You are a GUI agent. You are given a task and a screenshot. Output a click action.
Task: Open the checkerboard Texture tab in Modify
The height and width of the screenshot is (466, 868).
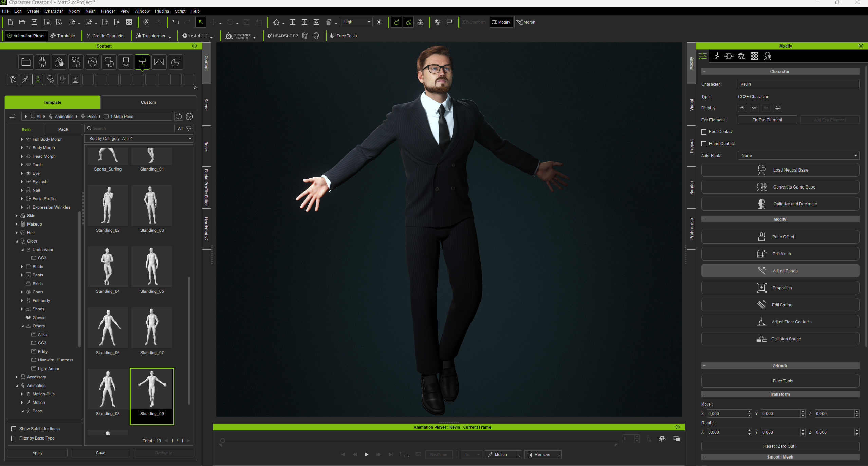coord(754,56)
